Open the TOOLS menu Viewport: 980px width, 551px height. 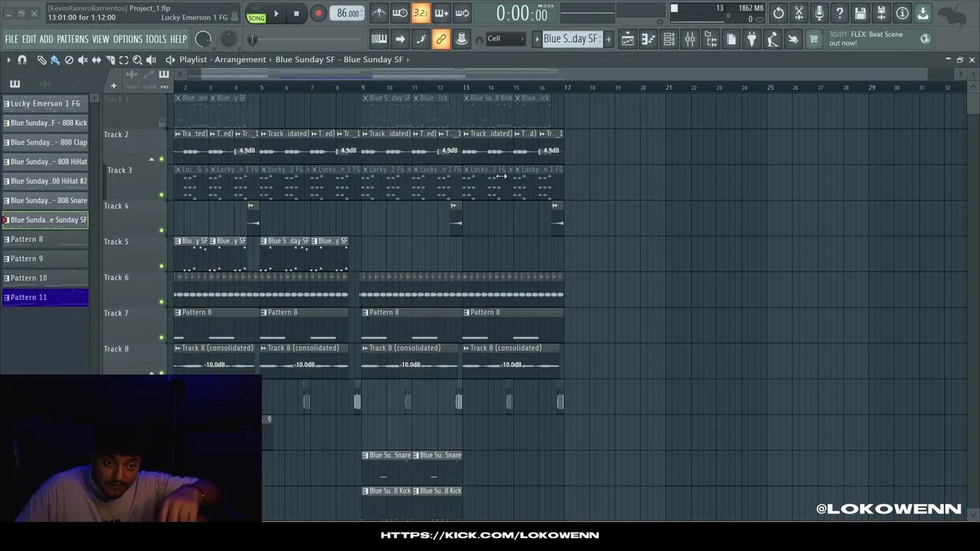tap(156, 39)
